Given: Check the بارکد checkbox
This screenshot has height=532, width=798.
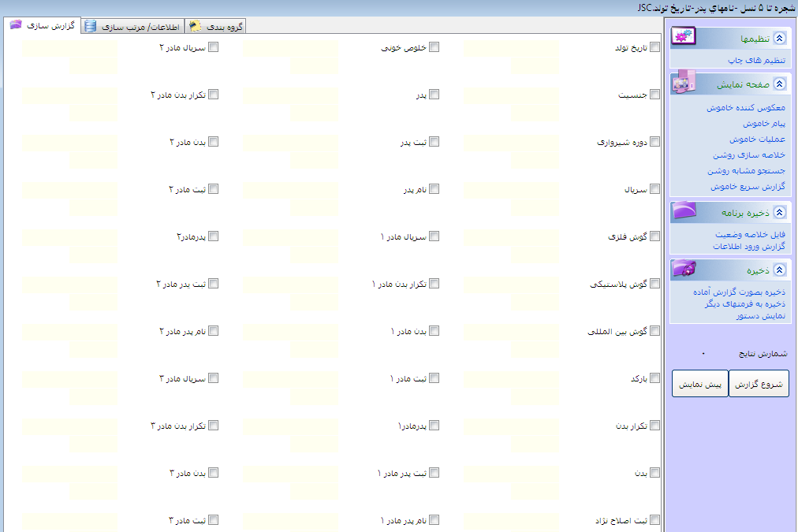Looking at the screenshot, I should [x=655, y=378].
